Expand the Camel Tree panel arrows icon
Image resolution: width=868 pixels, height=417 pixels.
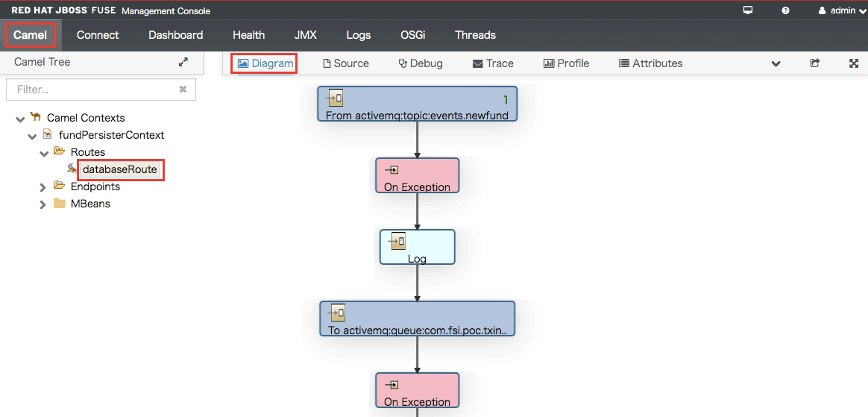tap(183, 63)
